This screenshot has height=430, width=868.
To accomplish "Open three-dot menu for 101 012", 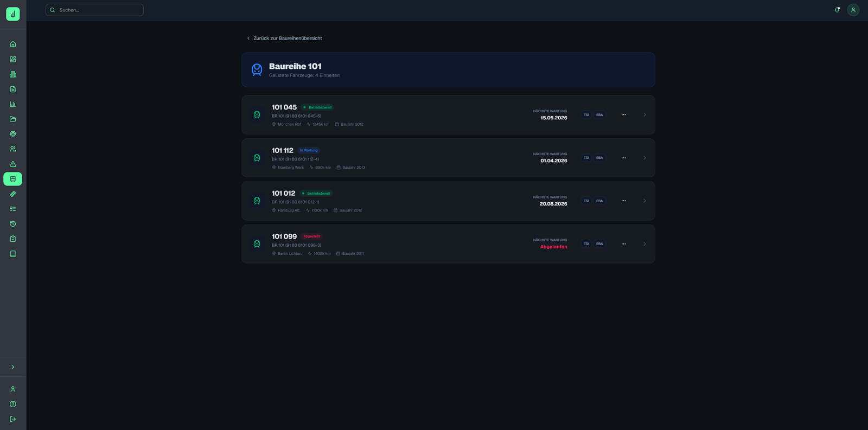I will (x=623, y=201).
